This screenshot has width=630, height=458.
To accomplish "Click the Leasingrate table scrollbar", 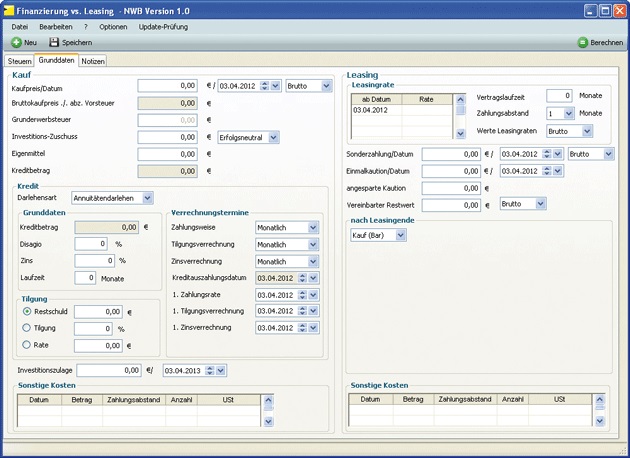I will coord(460,115).
